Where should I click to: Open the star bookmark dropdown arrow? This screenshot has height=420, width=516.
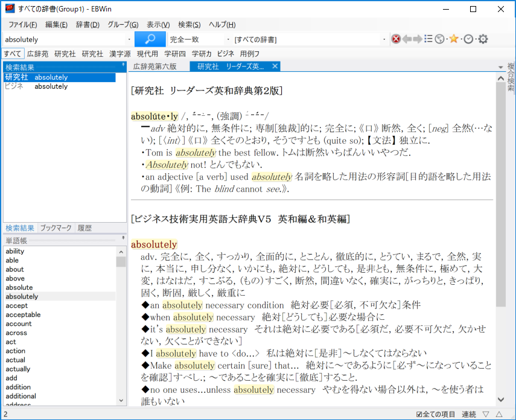pos(461,39)
